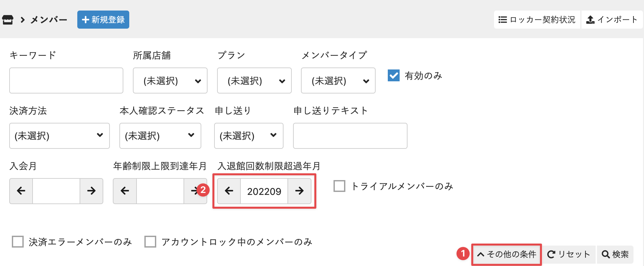Click previous month arrow for 入会月

coord(21,191)
